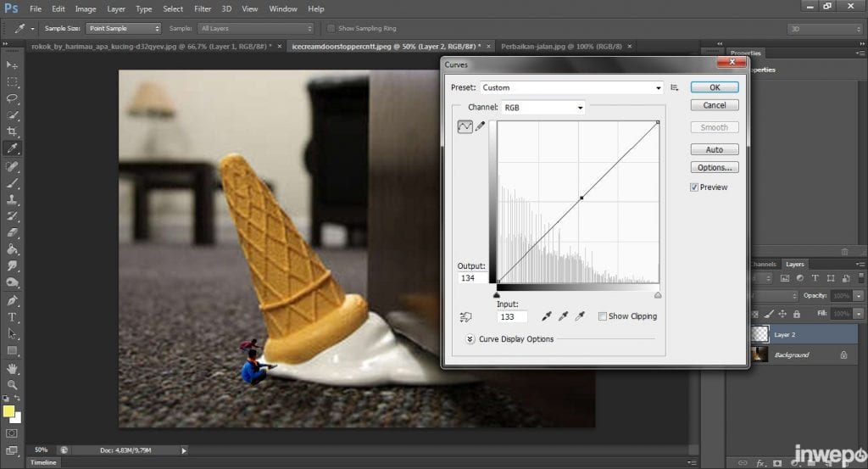Open the preset options menu icon
The image size is (868, 469).
(x=675, y=87)
